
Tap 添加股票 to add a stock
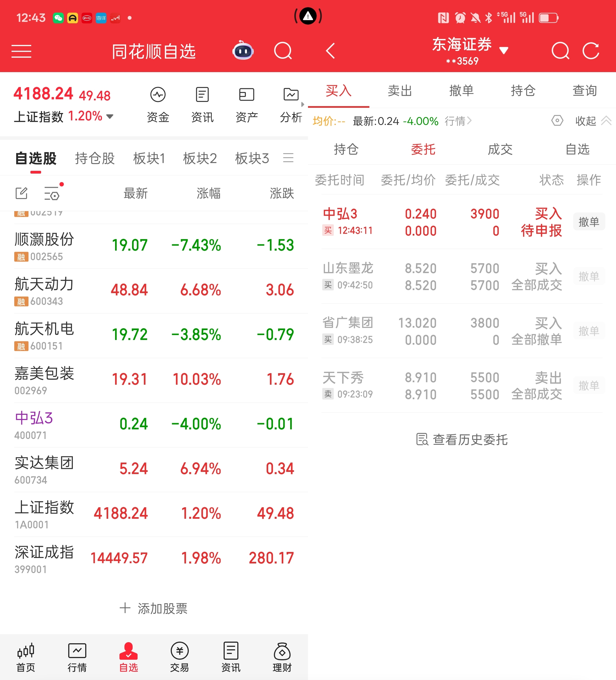[x=154, y=608]
